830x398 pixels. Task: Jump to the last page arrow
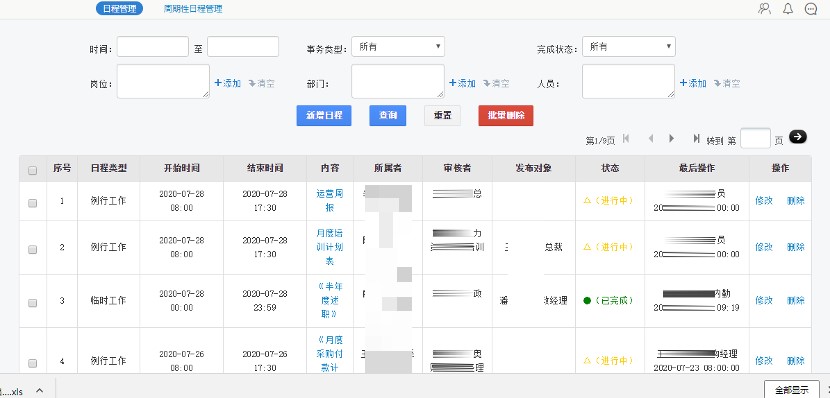coord(697,138)
